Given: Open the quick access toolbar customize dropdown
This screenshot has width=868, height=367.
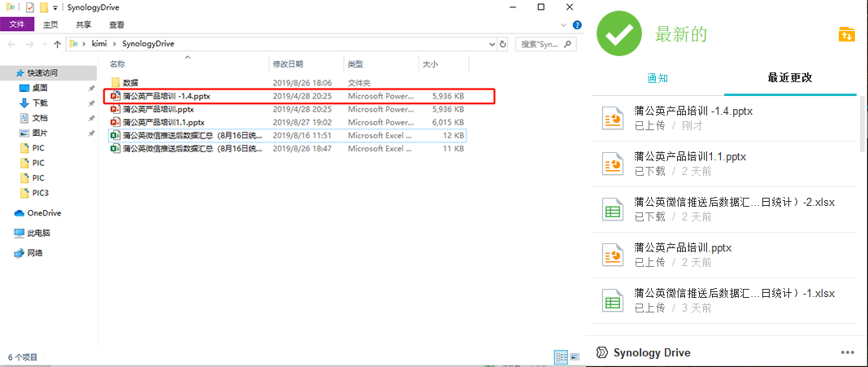Looking at the screenshot, I should tap(55, 8).
